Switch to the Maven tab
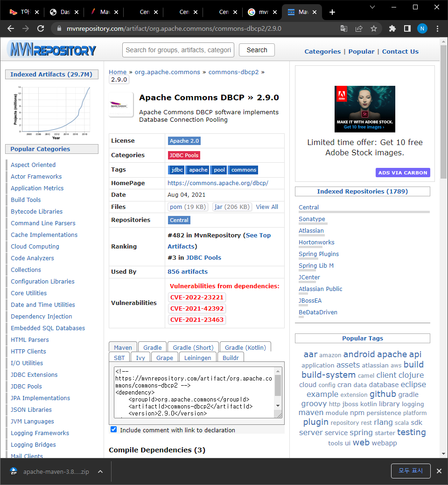448x485 pixels. point(123,347)
